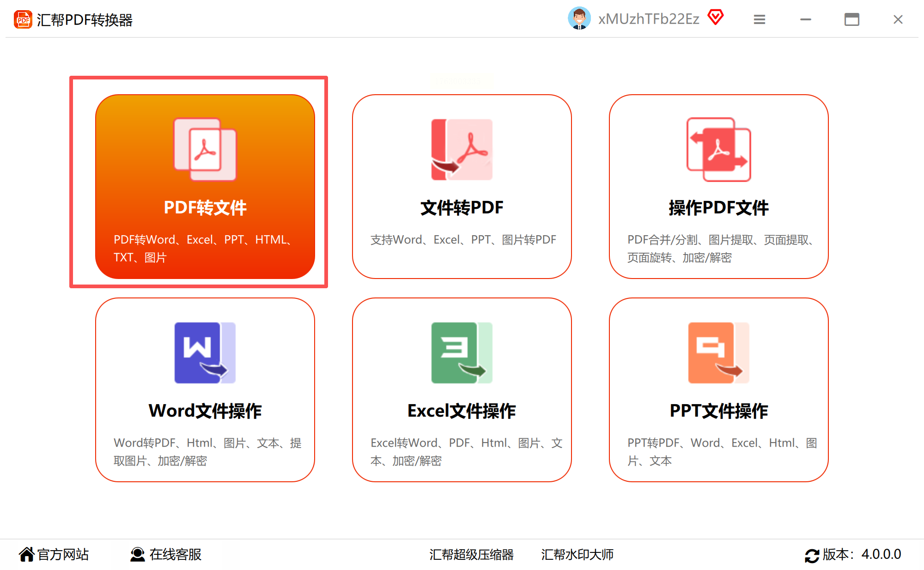Click the user avatar picture
Image resolution: width=924 pixels, height=570 pixels.
point(579,18)
